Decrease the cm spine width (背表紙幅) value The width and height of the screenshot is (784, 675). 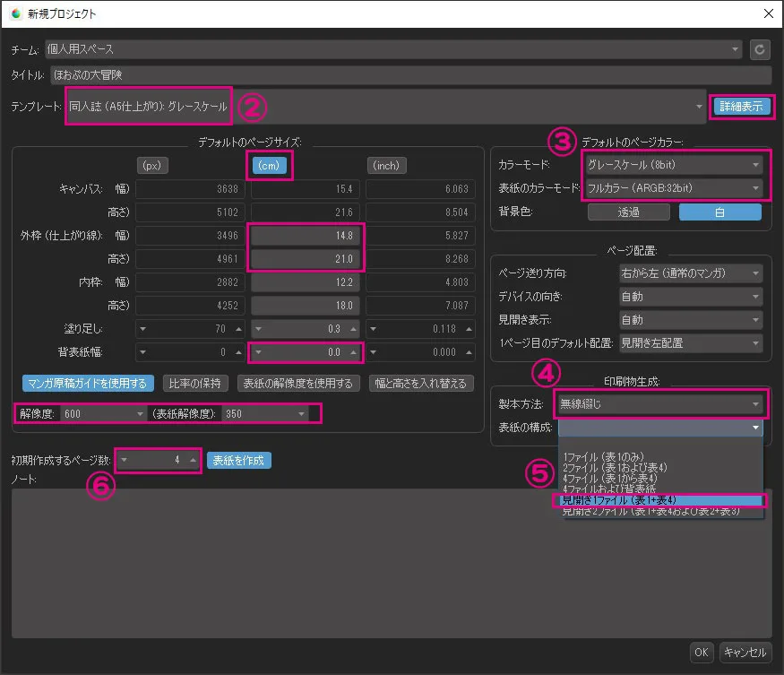click(x=259, y=353)
